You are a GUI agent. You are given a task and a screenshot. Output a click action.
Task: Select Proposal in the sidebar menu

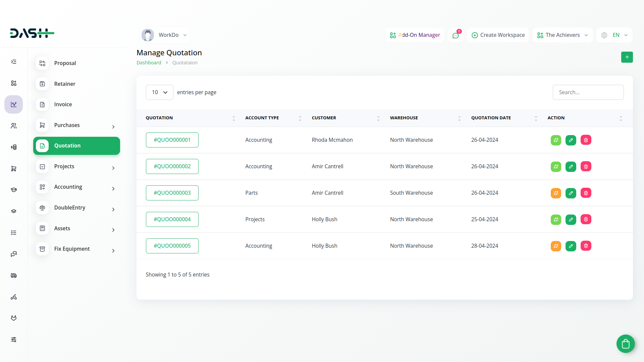pos(65,63)
